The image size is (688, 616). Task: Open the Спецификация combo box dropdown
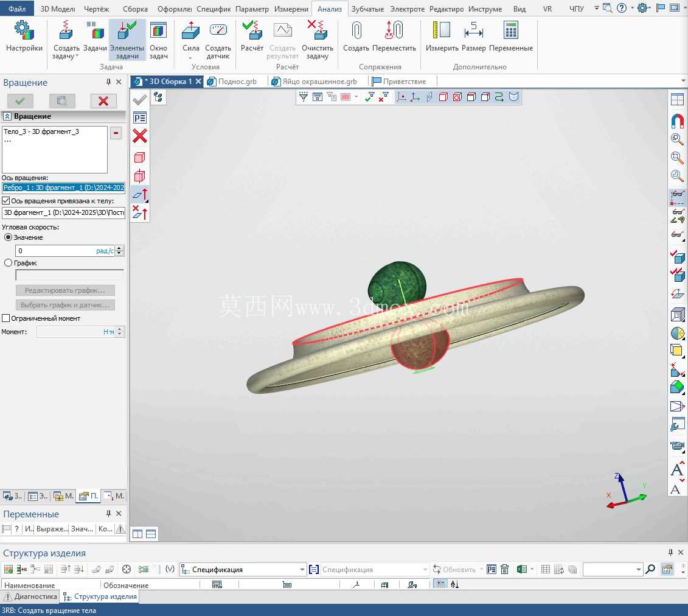click(x=302, y=570)
